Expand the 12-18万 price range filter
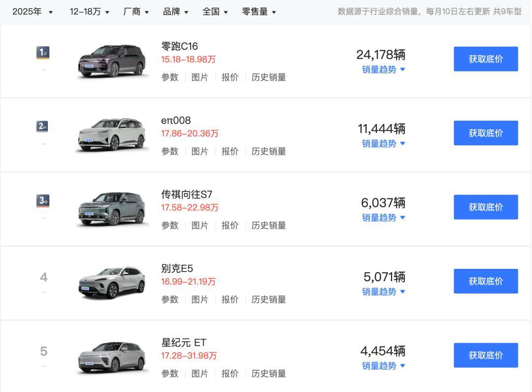 tap(90, 12)
